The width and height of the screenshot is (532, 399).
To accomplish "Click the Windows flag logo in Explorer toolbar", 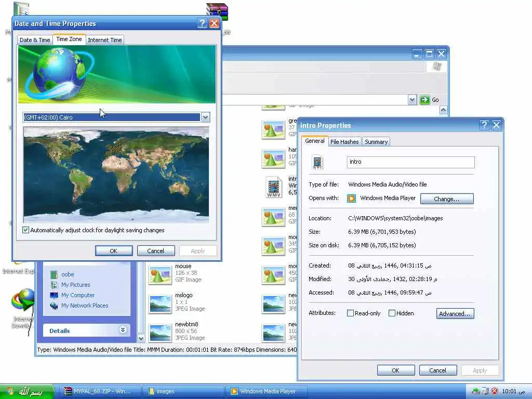I will coord(437,66).
